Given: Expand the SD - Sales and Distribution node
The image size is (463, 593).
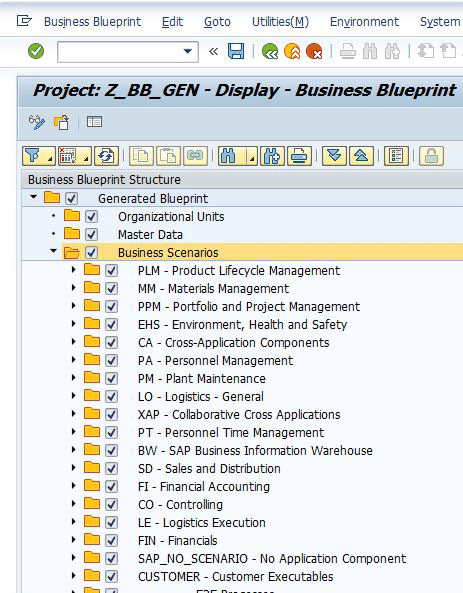Looking at the screenshot, I should point(73,468).
